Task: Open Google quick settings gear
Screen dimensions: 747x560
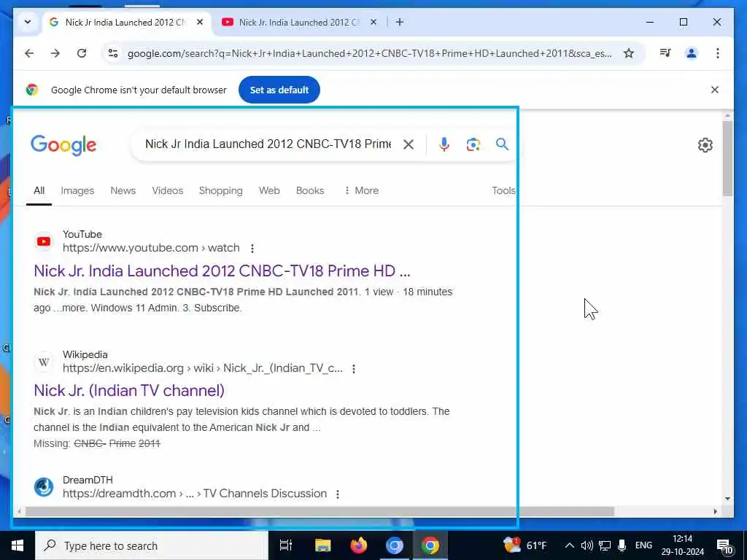Action: (705, 145)
